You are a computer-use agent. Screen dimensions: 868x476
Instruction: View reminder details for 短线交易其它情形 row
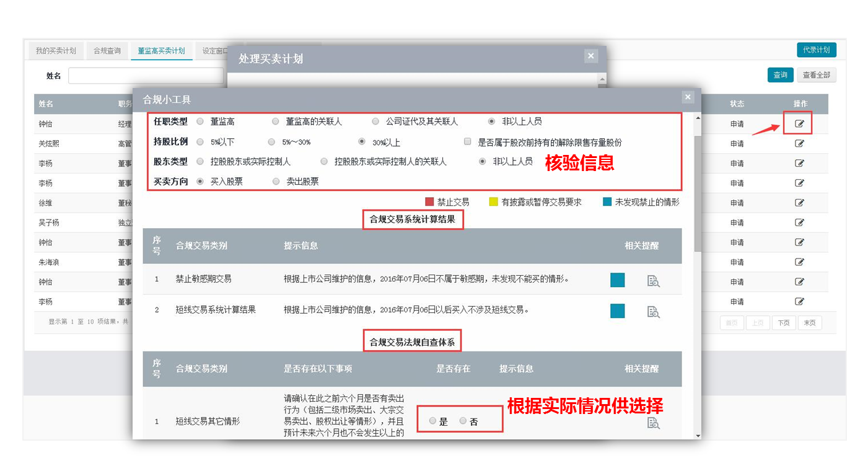653,423
